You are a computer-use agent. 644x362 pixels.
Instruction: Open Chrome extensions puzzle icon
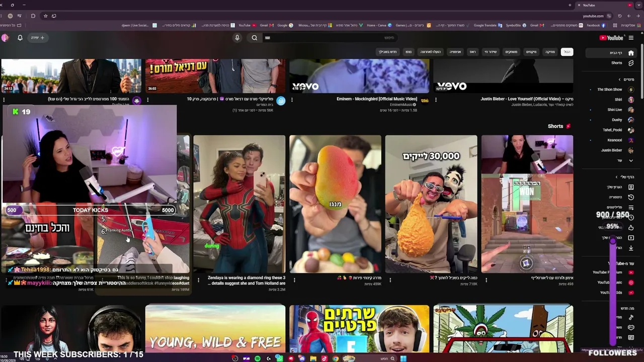point(33,16)
